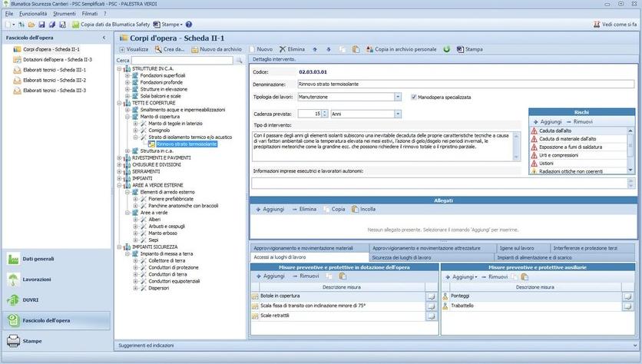Click the Denominazione text field
The height and width of the screenshot is (364, 642).
click(x=466, y=84)
